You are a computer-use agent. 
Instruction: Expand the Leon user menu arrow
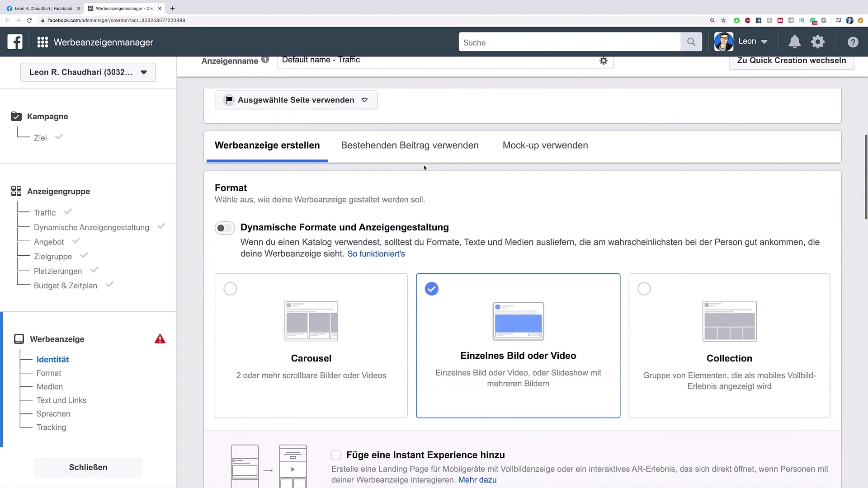(764, 42)
